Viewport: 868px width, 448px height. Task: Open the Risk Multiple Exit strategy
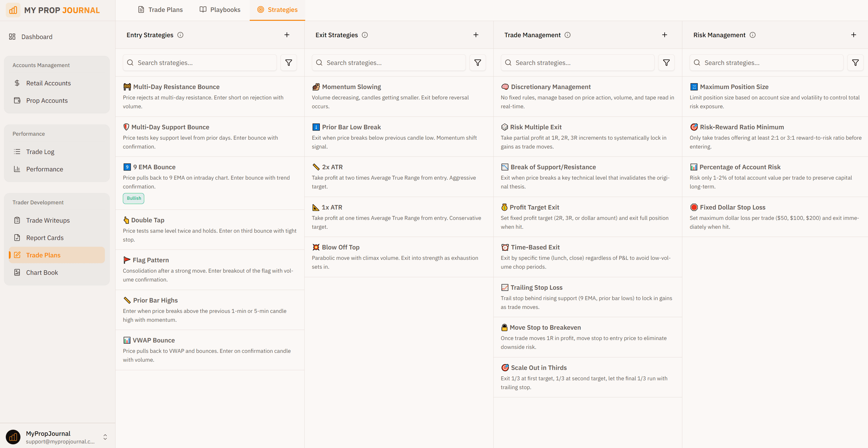pos(588,137)
